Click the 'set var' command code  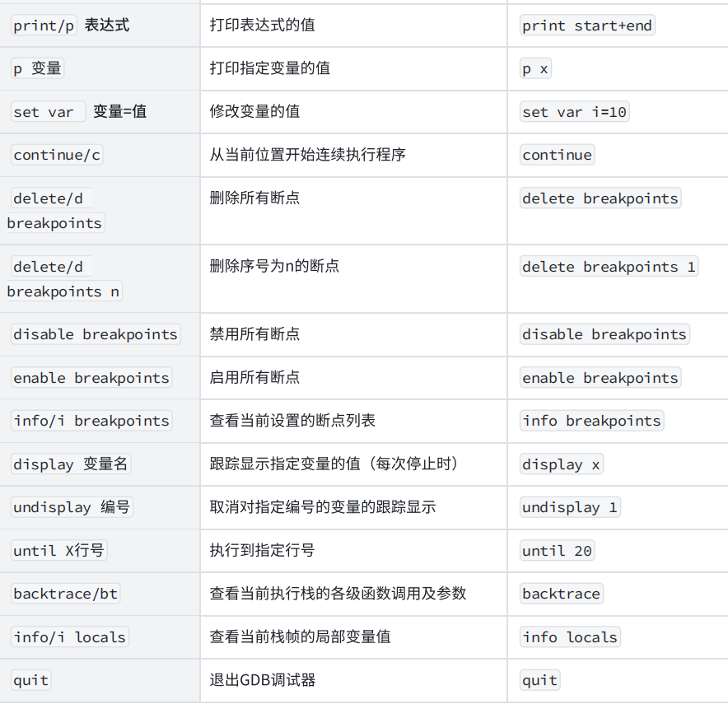tap(48, 112)
